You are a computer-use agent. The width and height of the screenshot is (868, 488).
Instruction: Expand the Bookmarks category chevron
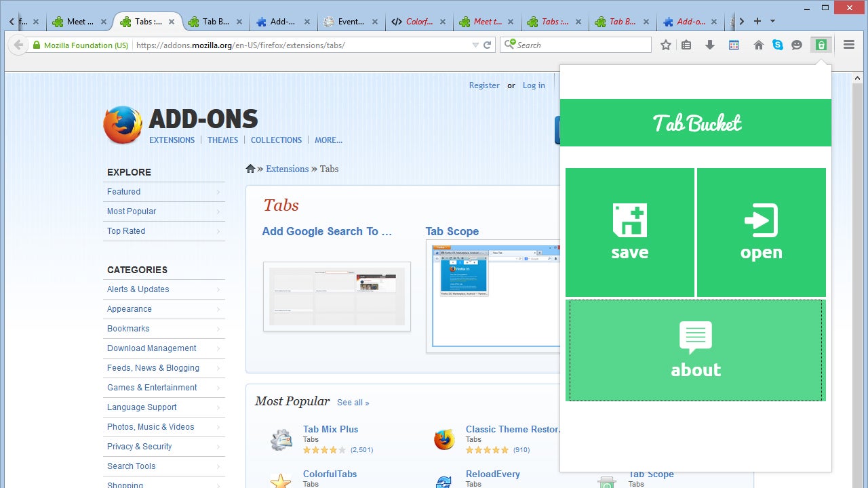coord(218,329)
